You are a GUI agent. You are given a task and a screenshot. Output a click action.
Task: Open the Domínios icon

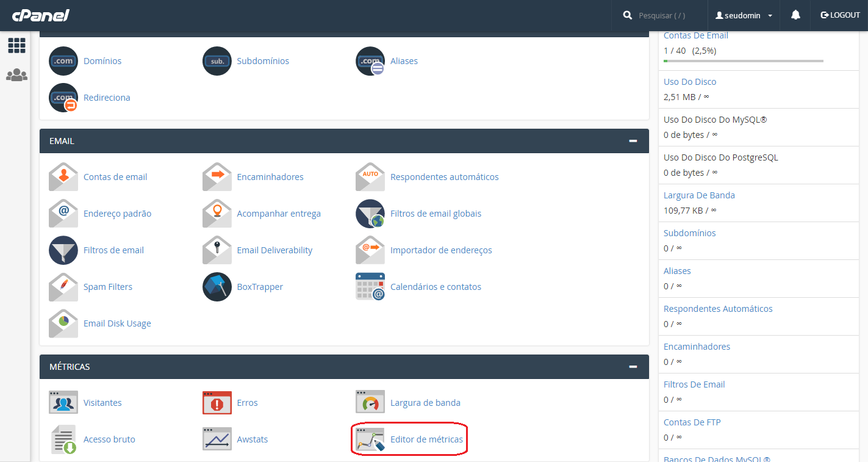(x=63, y=61)
